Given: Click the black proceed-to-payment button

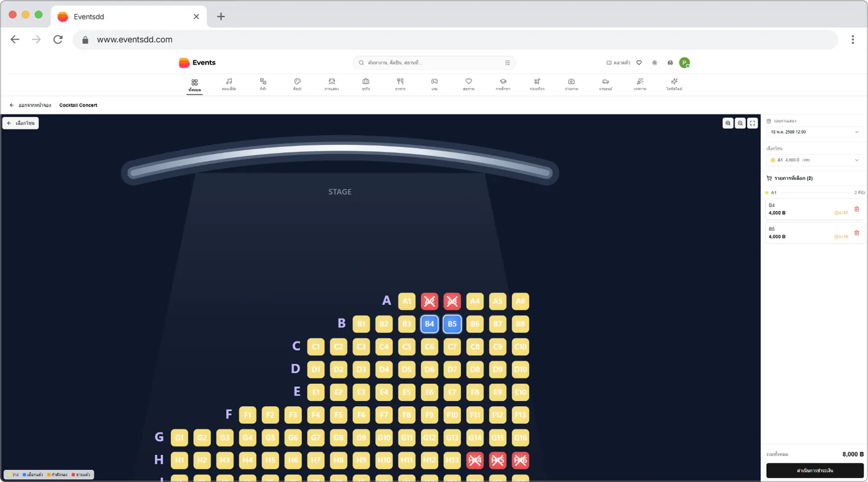Looking at the screenshot, I should (814, 470).
